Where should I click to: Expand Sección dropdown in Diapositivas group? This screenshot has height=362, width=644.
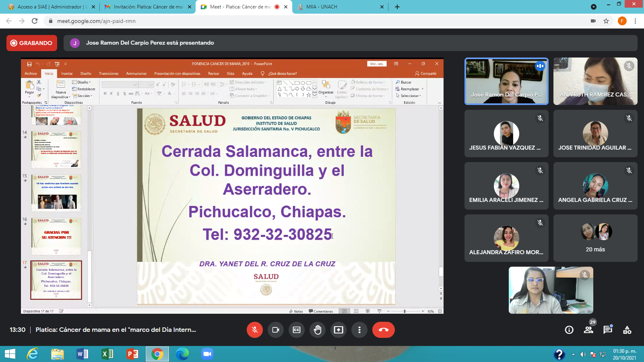(83, 96)
